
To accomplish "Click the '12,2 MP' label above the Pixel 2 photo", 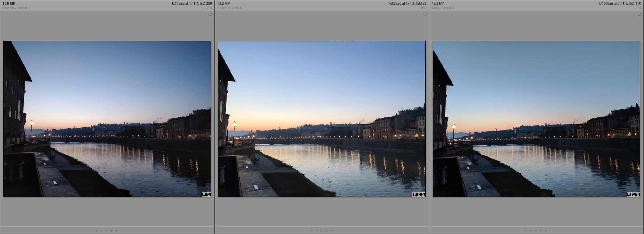I will (438, 3).
